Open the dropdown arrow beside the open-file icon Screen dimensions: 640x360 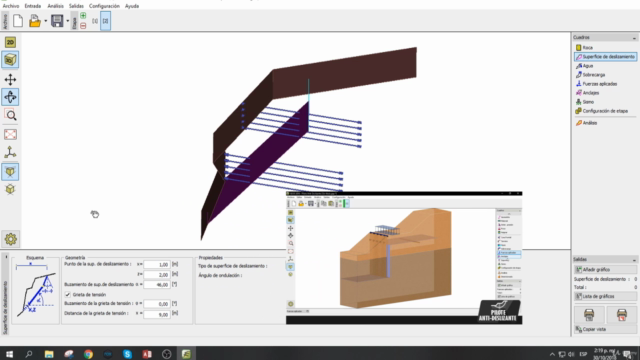point(45,21)
